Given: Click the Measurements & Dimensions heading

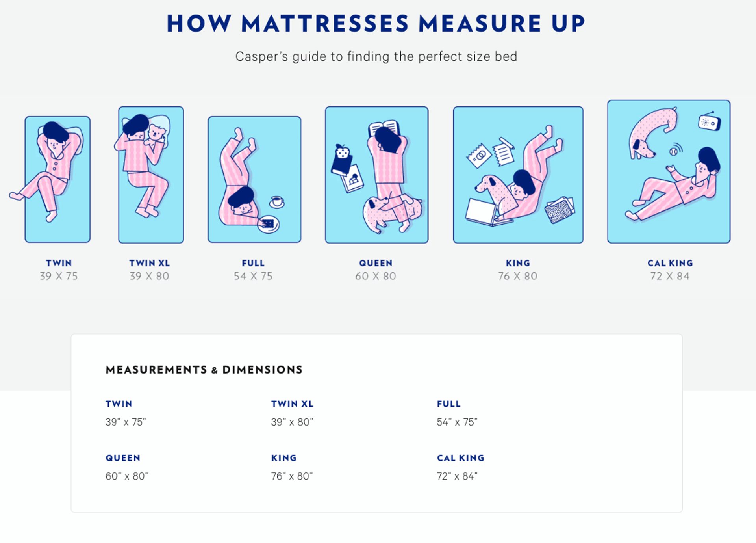Looking at the screenshot, I should 204,370.
